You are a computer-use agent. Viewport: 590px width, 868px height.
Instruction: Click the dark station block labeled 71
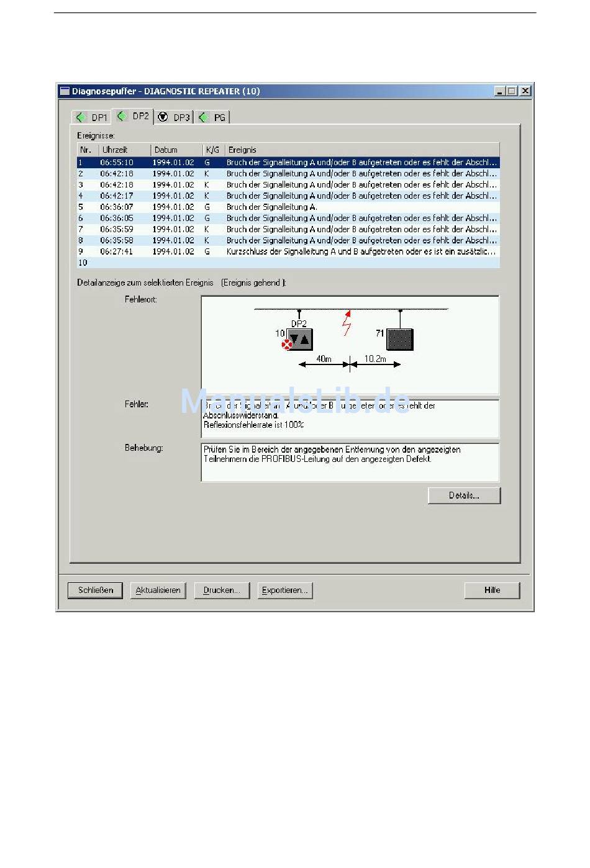[400, 340]
